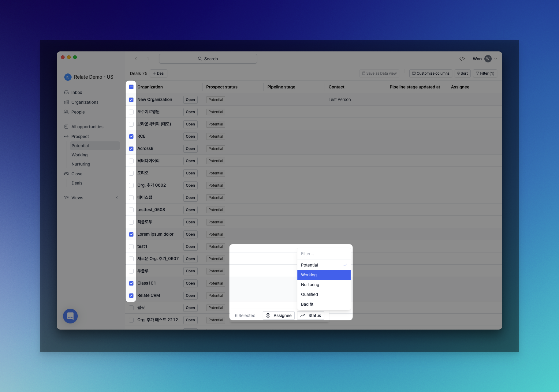The image size is (559, 392).
Task: Select Bad fit in status dropdown
Action: pos(324,304)
